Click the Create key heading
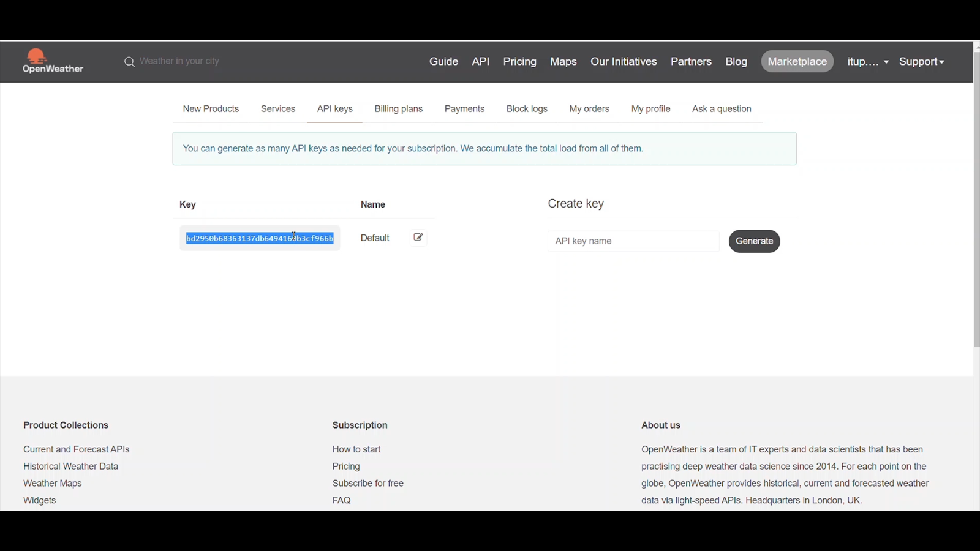Screen dimensions: 980x551 pyautogui.click(x=576, y=204)
